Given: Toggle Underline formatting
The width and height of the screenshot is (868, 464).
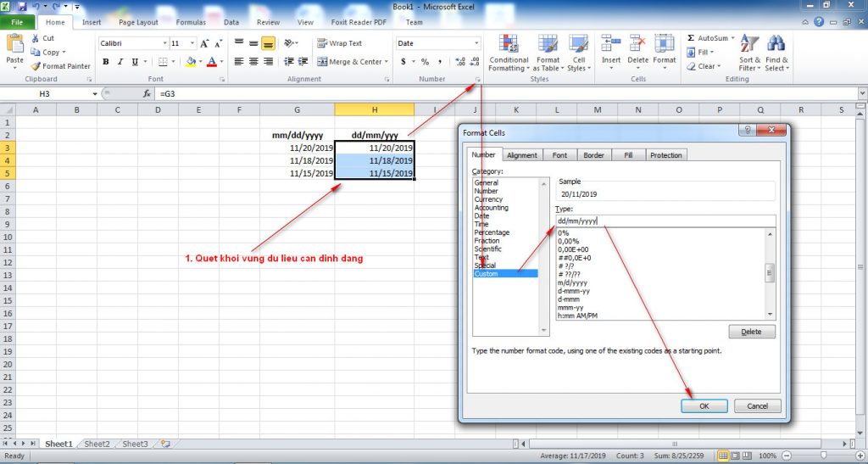Looking at the screenshot, I should (x=135, y=61).
